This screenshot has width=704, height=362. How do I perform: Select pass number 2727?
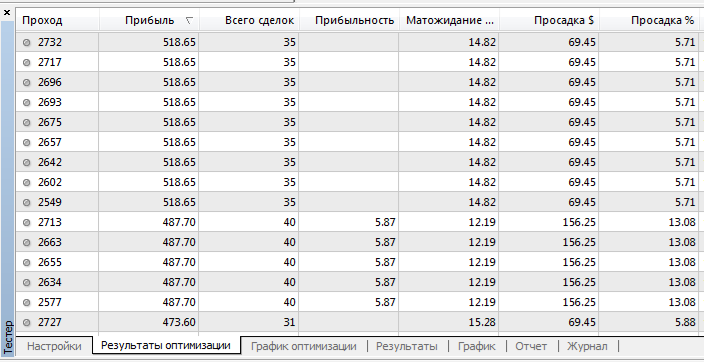[x=50, y=322]
